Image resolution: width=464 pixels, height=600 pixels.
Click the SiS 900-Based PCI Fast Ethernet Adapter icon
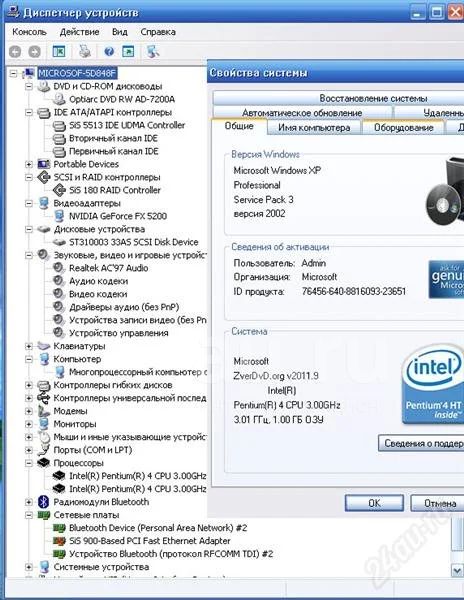pos(59,541)
